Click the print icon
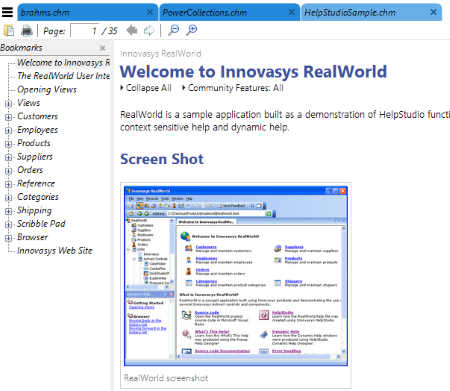The width and height of the screenshot is (450, 391). [x=27, y=31]
